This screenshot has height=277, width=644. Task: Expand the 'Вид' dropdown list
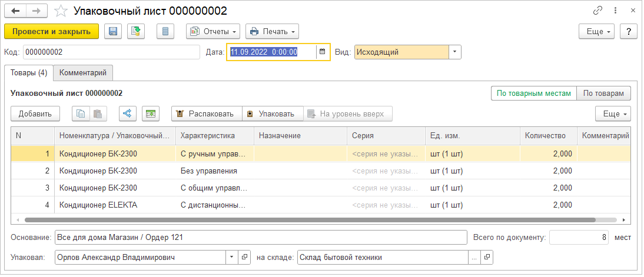tap(454, 52)
